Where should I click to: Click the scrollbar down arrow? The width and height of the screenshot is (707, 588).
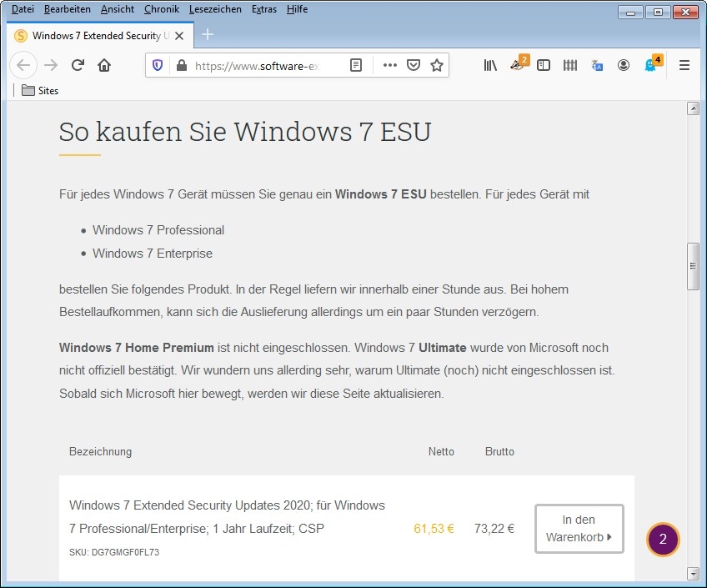(693, 574)
